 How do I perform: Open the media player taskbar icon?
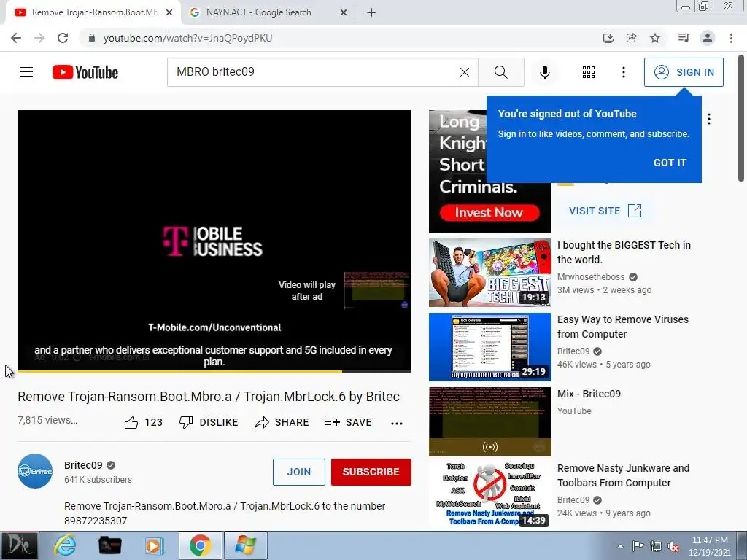(154, 545)
